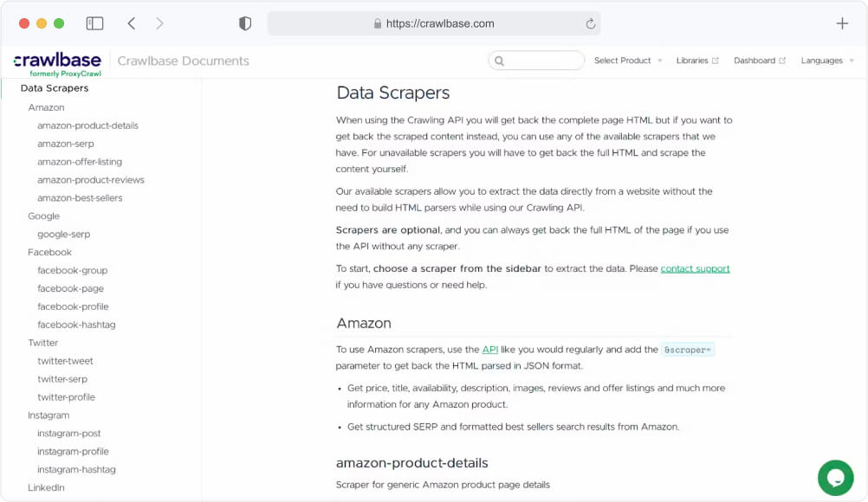Image resolution: width=868 pixels, height=502 pixels.
Task: Open the Languages dropdown
Action: 821,61
